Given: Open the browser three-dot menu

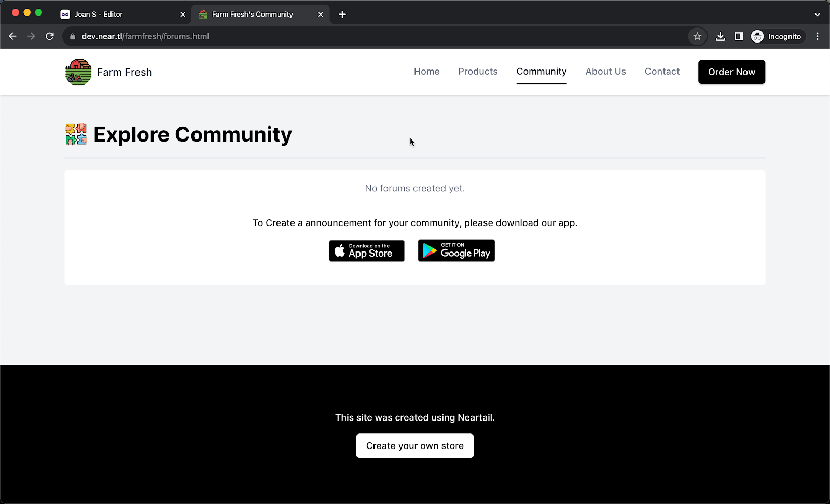Looking at the screenshot, I should pos(818,36).
